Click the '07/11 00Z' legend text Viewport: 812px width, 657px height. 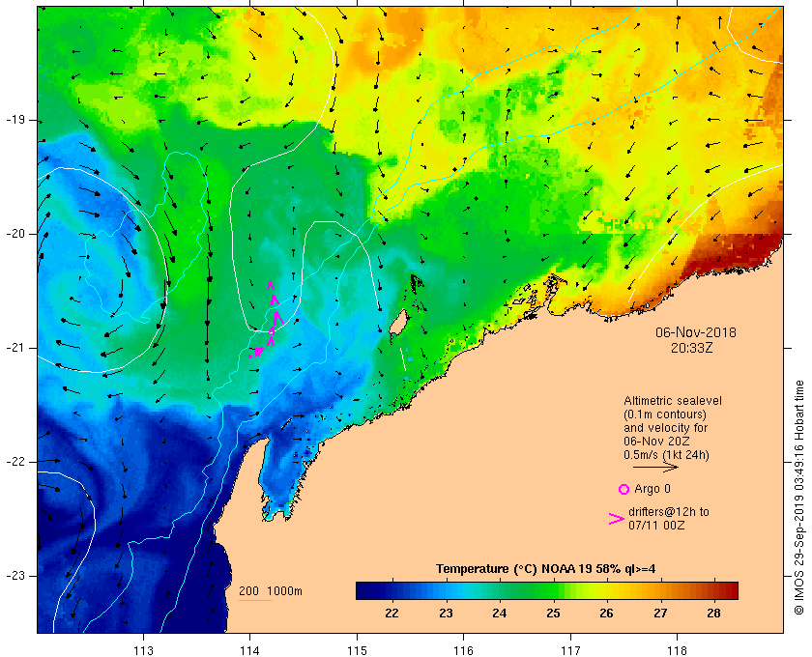(656, 525)
